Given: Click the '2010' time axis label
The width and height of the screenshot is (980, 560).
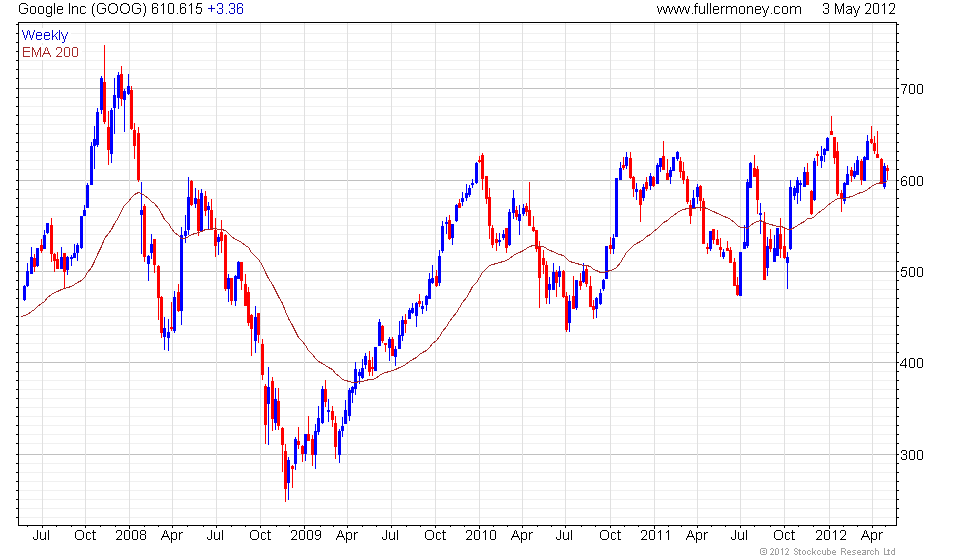Looking at the screenshot, I should [x=481, y=536].
